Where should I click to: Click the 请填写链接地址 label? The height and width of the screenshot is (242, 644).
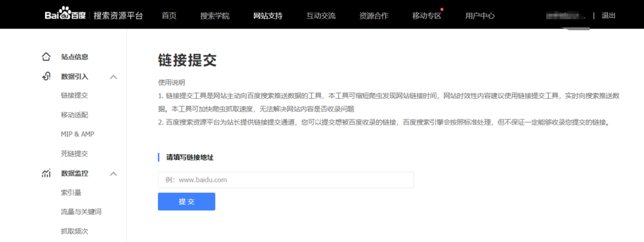(190, 157)
